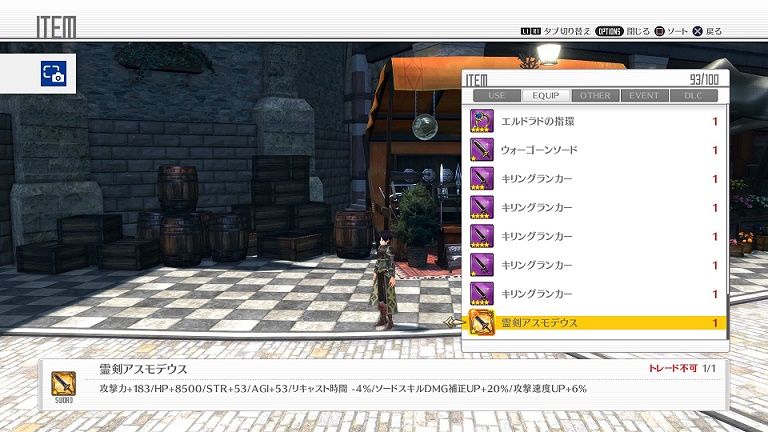Screen dimensions: 768x432
Task: Click the screenshot camera icon at top left
Action: [x=53, y=73]
